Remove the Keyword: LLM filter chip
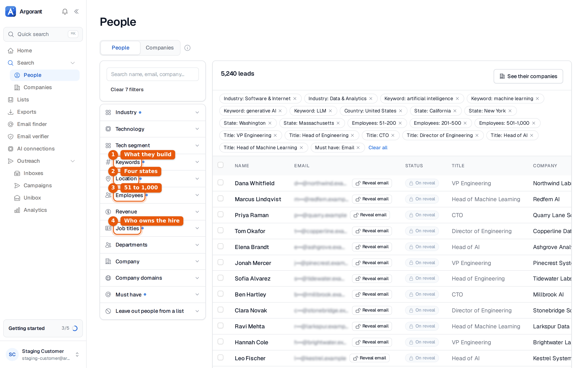 (331, 111)
